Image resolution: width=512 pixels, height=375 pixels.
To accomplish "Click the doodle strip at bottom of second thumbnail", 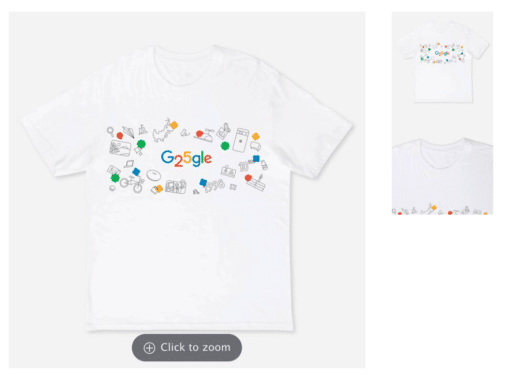I will (439, 211).
